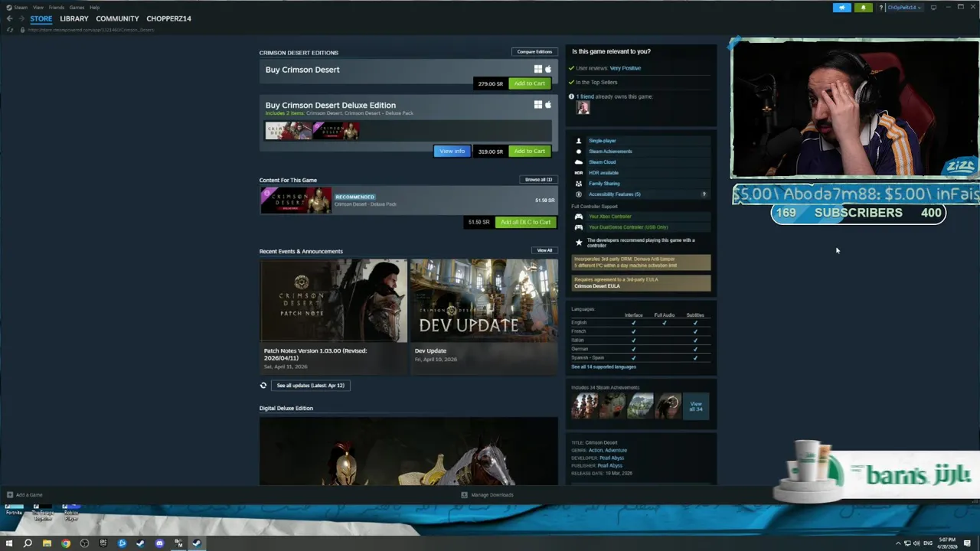980x551 pixels.
Task: Open the Dev Update announcement
Action: tap(484, 316)
